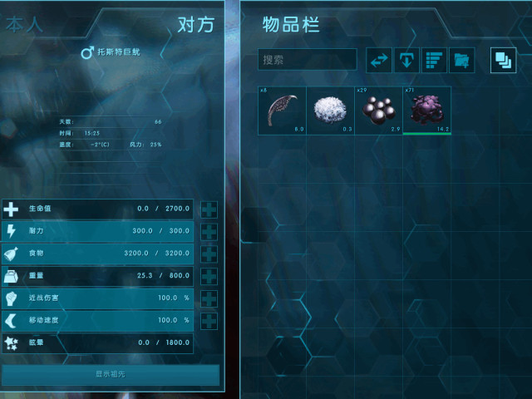Select the claw item stack x8
The height and width of the screenshot is (399, 532).
click(x=283, y=111)
